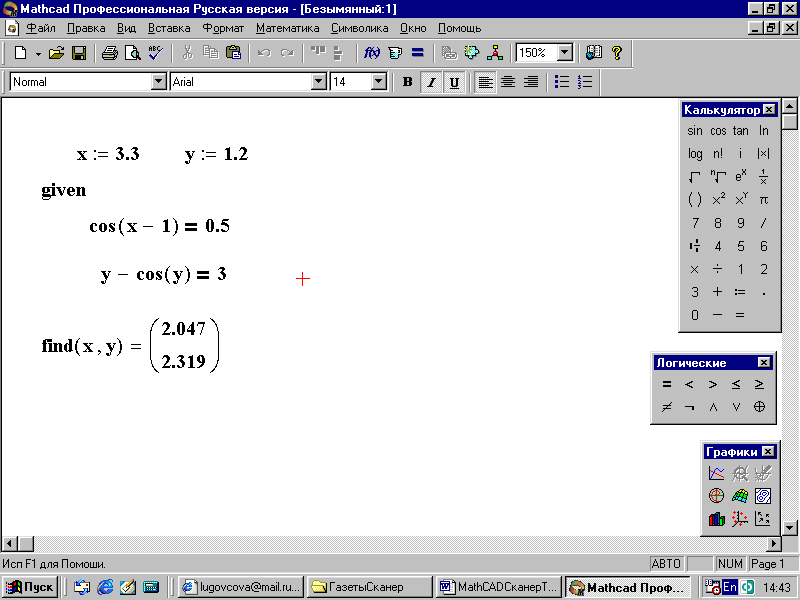
Task: Open the Normal style dropdown
Action: coord(159,82)
